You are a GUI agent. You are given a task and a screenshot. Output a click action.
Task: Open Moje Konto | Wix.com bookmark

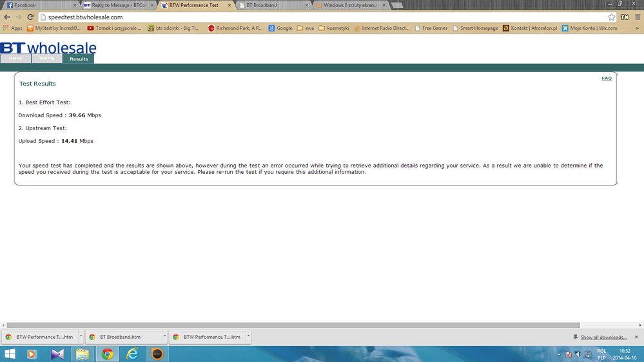click(x=590, y=28)
